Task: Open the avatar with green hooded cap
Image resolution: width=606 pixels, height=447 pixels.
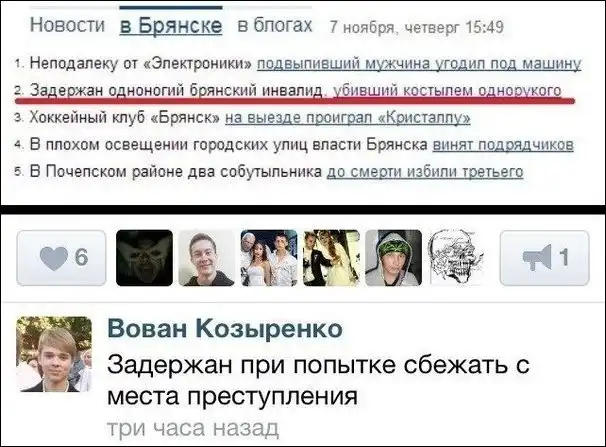Action: [393, 258]
